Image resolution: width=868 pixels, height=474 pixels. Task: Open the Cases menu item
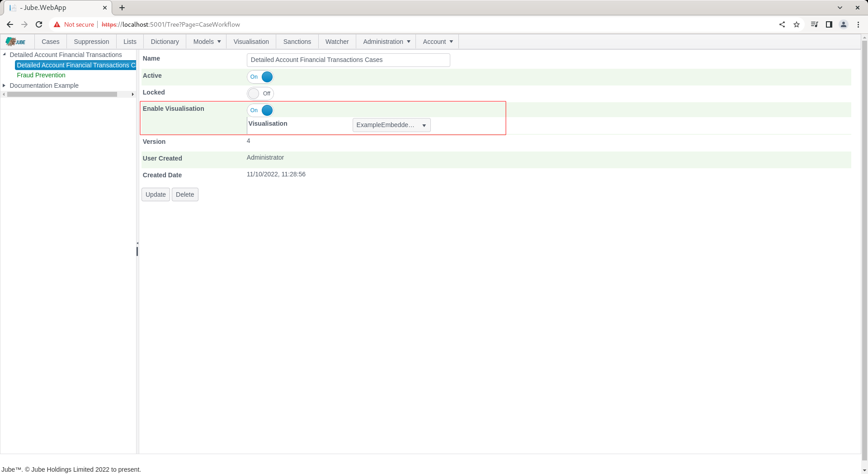51,42
